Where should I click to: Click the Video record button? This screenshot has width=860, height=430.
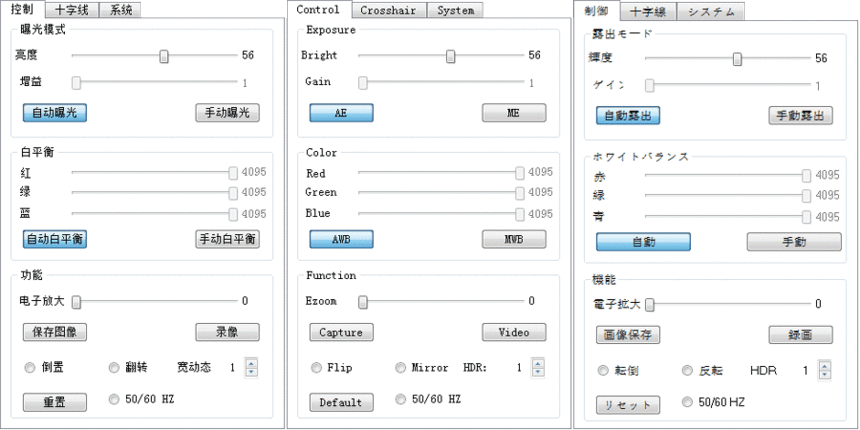(x=514, y=332)
